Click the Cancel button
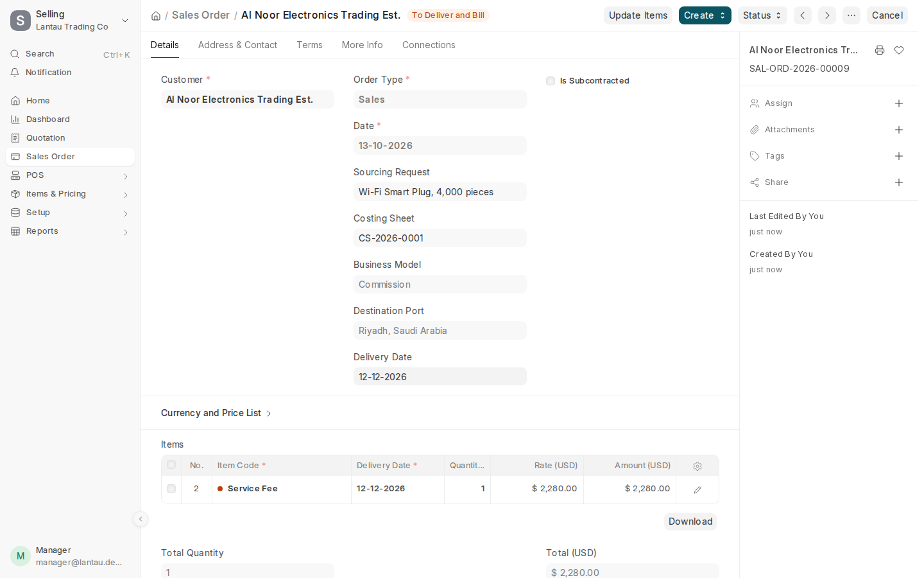Image resolution: width=924 pixels, height=578 pixels. (x=887, y=15)
